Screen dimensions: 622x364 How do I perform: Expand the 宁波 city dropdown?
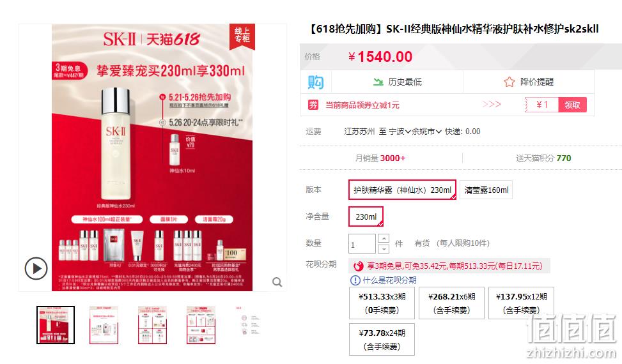[400, 132]
